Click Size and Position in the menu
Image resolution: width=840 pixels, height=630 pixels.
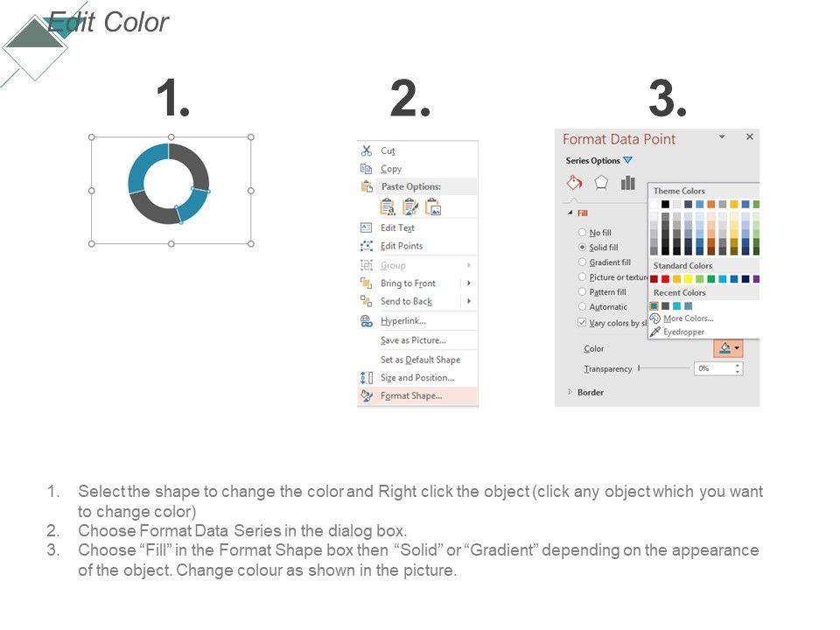416,378
